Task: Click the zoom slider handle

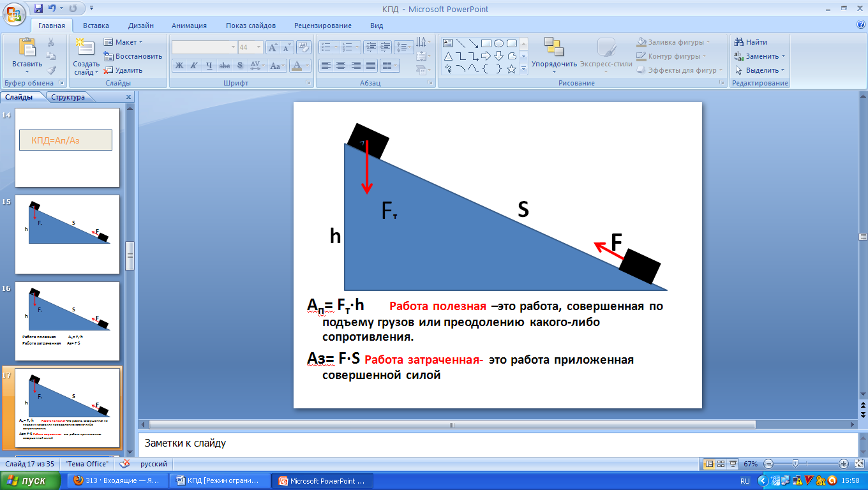Action: pyautogui.click(x=795, y=464)
